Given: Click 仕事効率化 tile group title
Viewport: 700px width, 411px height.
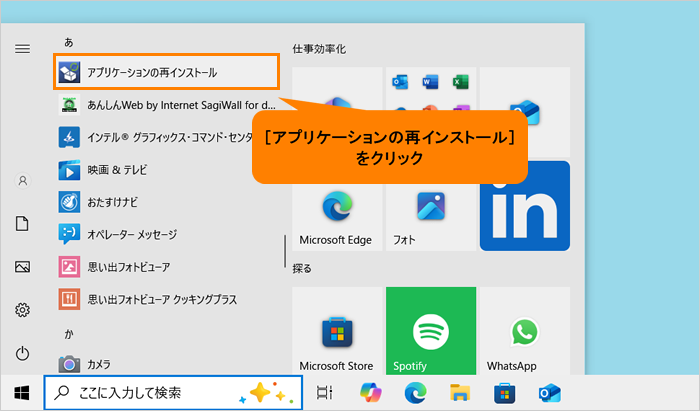Looking at the screenshot, I should point(319,49).
